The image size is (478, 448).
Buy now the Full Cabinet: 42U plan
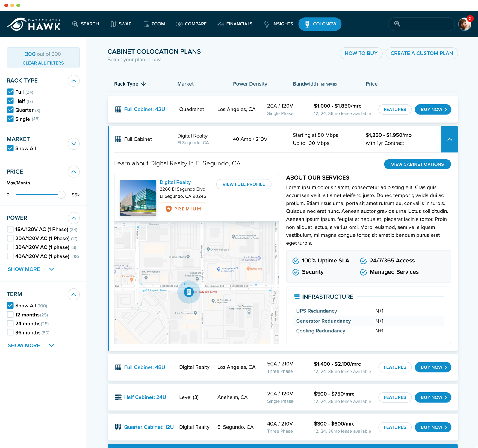click(433, 110)
